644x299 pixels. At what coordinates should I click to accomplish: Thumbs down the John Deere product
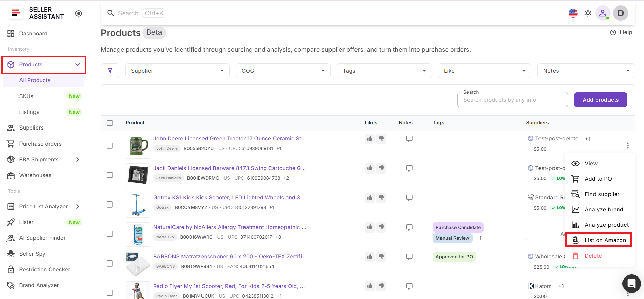pos(381,139)
